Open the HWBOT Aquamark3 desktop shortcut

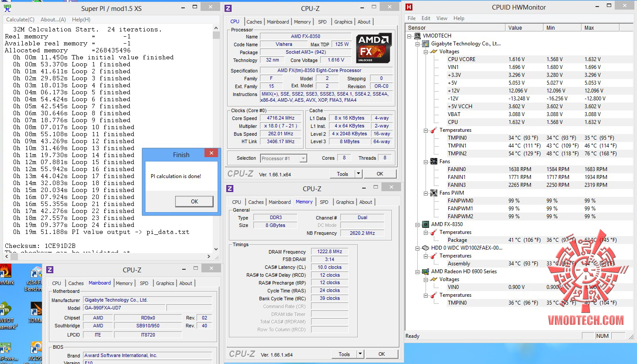coord(8,315)
